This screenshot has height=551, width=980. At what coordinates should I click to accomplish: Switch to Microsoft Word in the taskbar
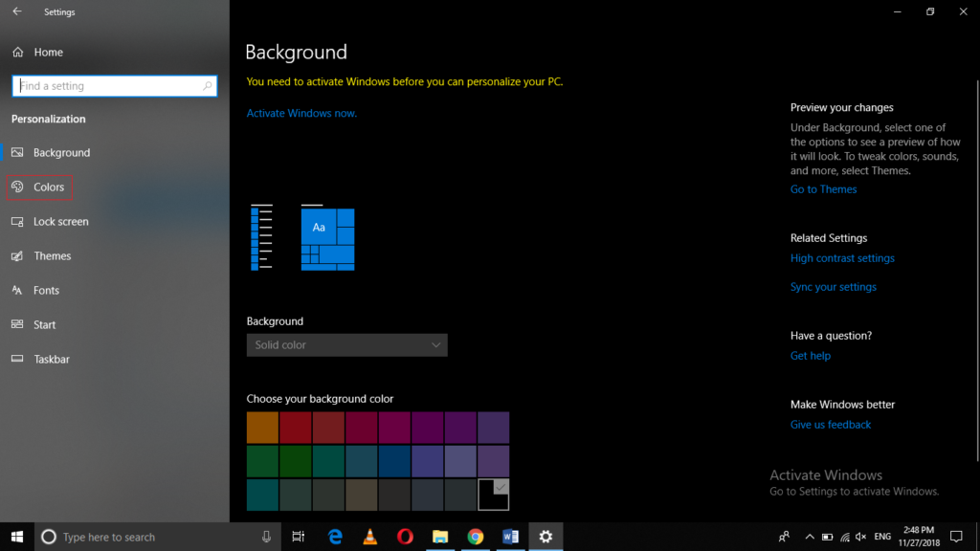510,537
